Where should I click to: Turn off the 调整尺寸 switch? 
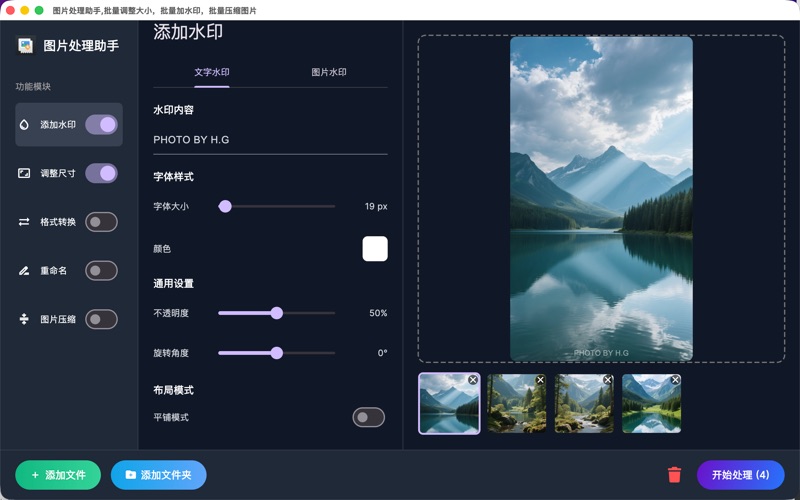(x=102, y=173)
